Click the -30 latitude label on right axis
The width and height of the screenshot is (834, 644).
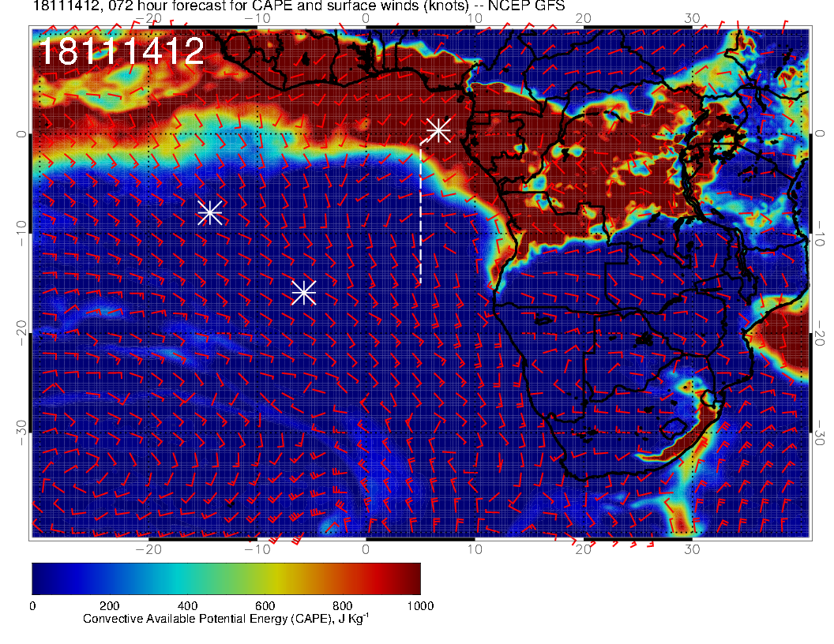click(820, 433)
